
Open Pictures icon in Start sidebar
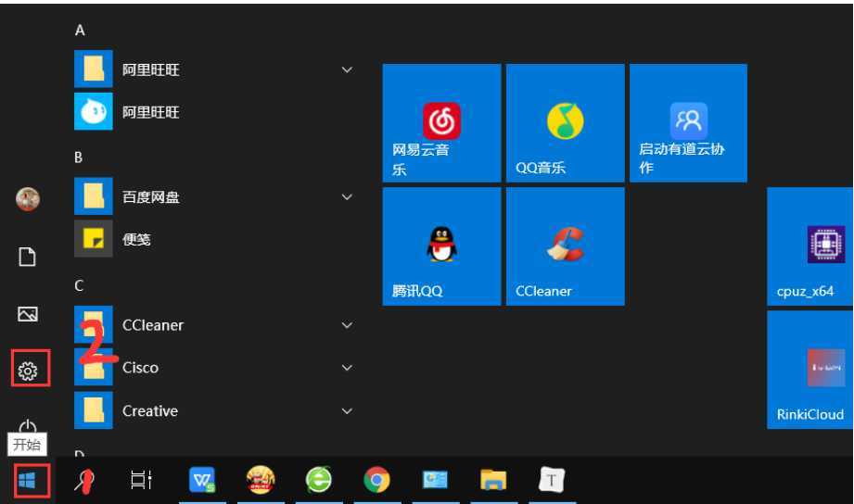(x=28, y=314)
